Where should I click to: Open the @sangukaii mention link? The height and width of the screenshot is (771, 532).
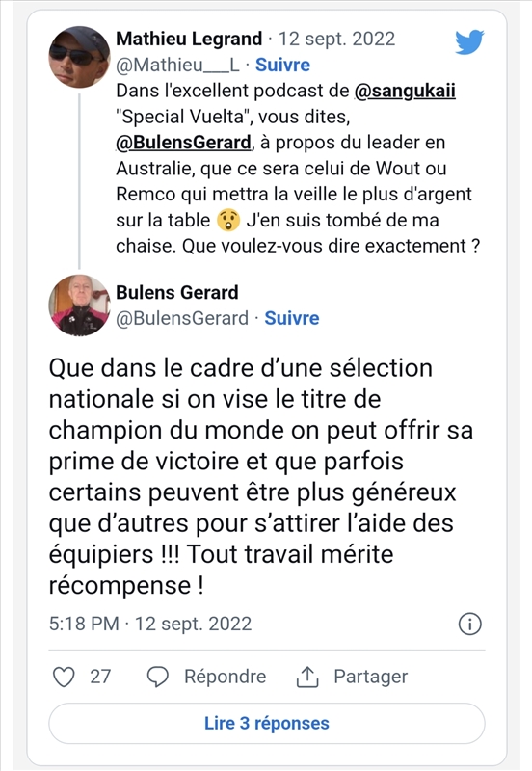(x=405, y=91)
